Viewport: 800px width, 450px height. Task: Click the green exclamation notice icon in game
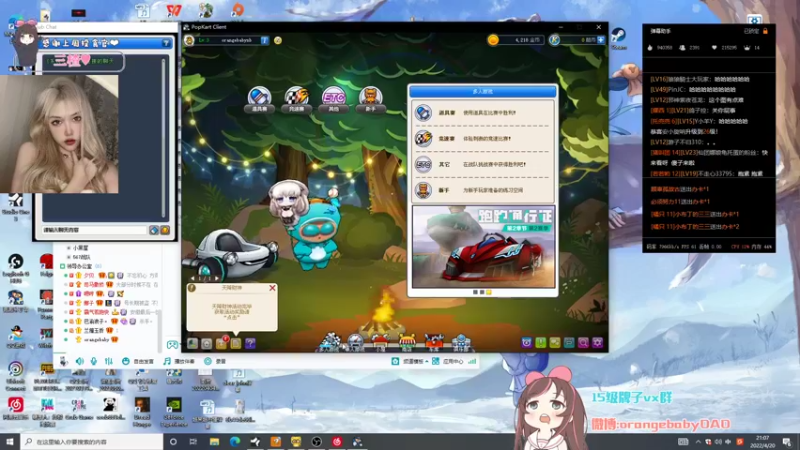click(x=541, y=343)
